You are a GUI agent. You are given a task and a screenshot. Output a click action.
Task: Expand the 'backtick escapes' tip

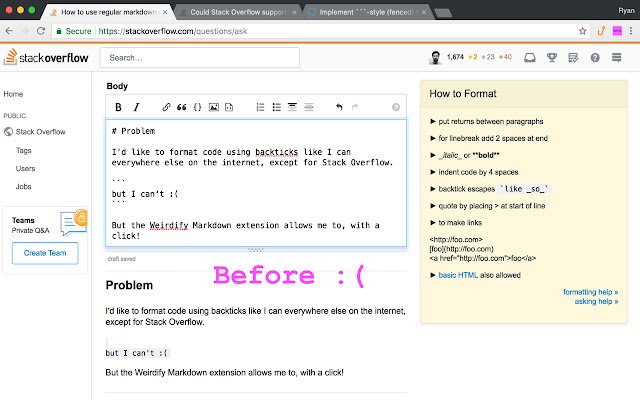[x=491, y=189]
